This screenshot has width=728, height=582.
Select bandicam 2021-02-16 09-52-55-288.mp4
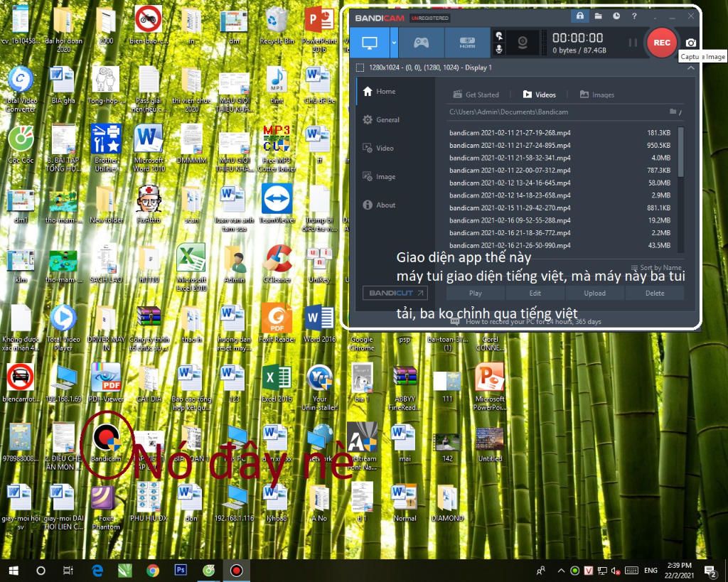[560, 220]
